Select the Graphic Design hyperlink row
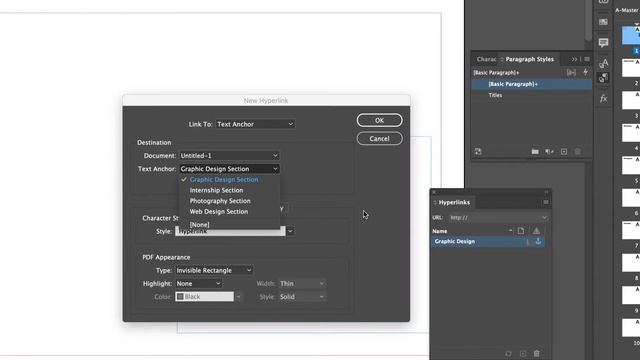Viewport: 640px width, 360px height. coord(488,242)
